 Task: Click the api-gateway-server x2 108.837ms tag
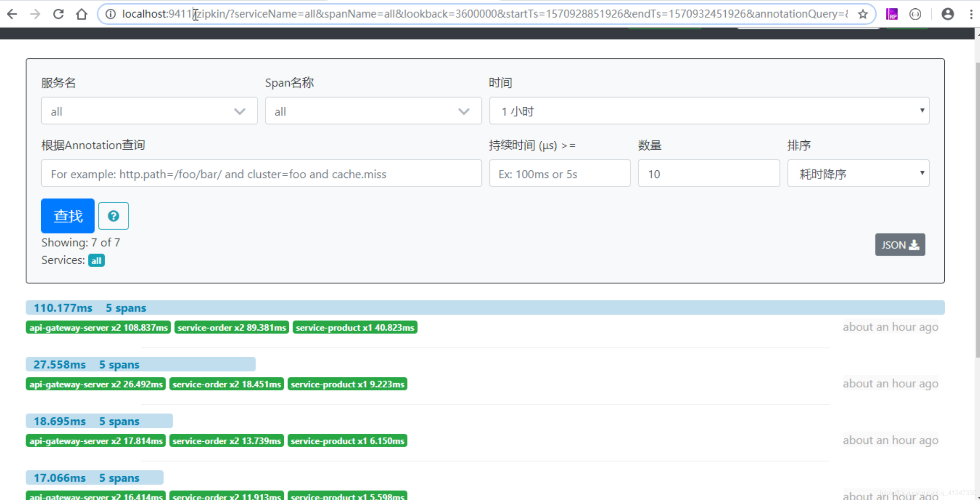point(98,327)
